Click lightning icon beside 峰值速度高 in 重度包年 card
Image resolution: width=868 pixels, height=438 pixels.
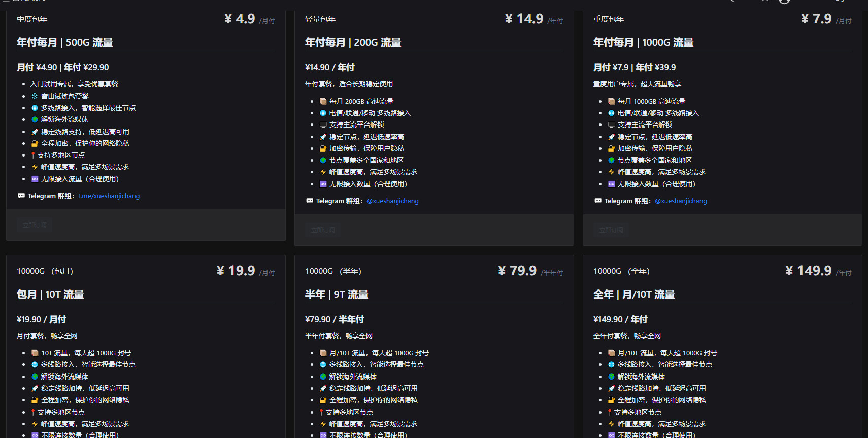point(611,172)
